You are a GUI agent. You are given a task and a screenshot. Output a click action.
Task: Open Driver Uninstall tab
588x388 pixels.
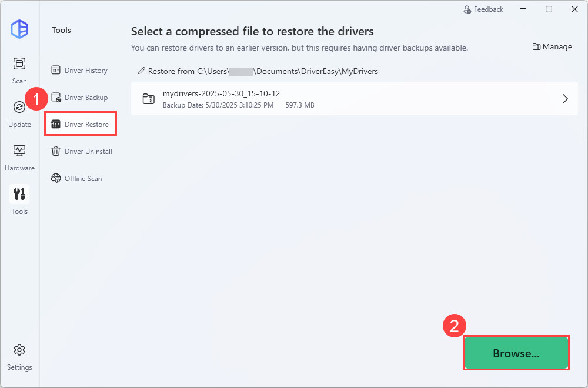82,152
